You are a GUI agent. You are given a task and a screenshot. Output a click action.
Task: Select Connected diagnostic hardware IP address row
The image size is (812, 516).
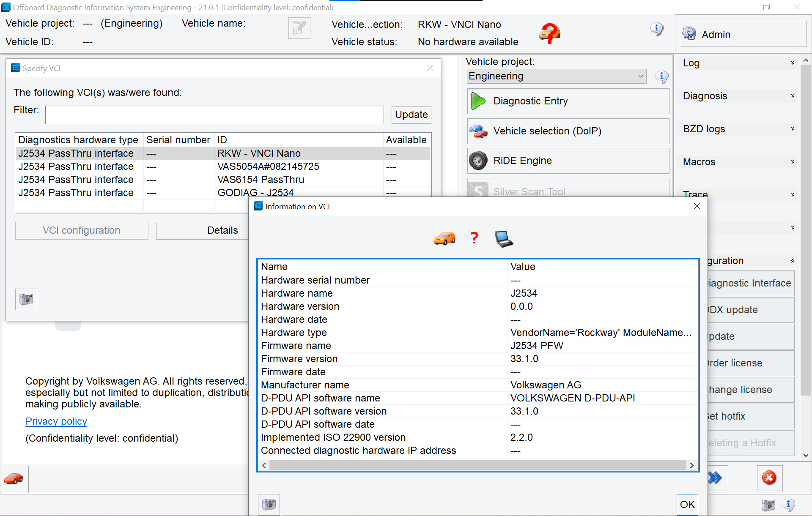[x=478, y=450]
